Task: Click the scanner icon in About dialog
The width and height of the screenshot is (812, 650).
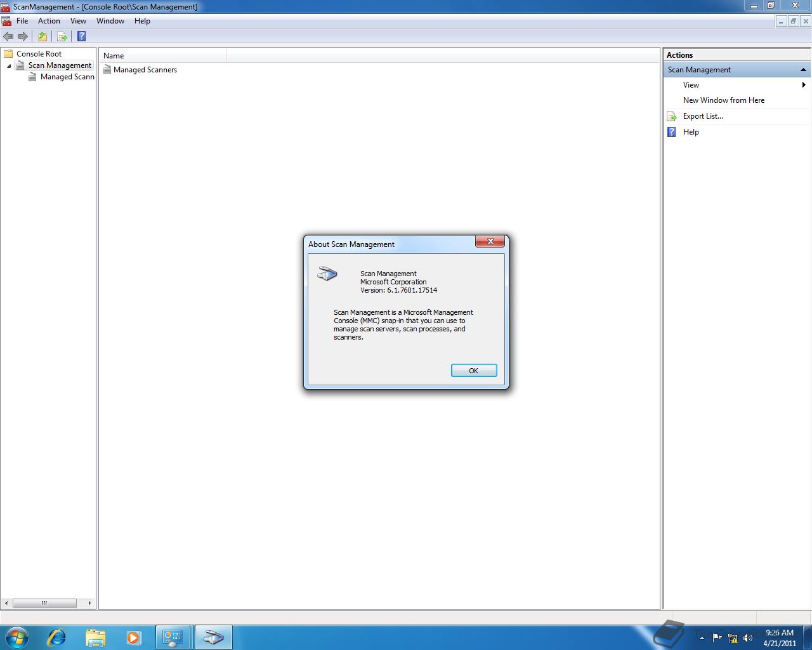Action: pos(327,274)
